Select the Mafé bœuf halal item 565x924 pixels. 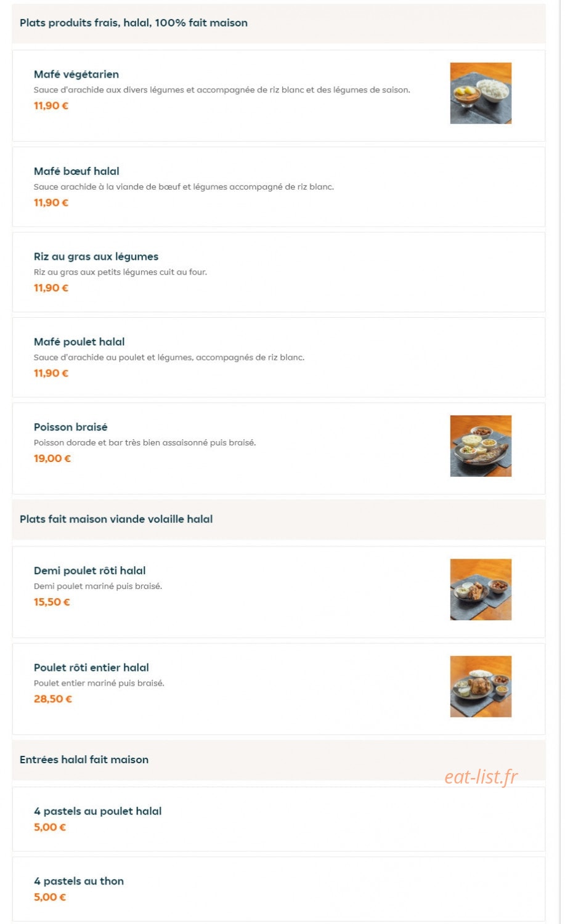(x=278, y=187)
